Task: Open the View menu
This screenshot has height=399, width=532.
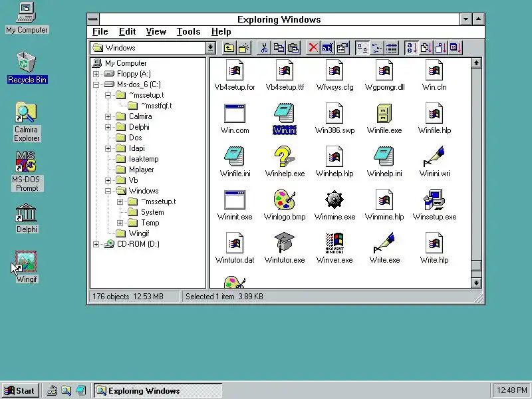Action: [x=156, y=31]
